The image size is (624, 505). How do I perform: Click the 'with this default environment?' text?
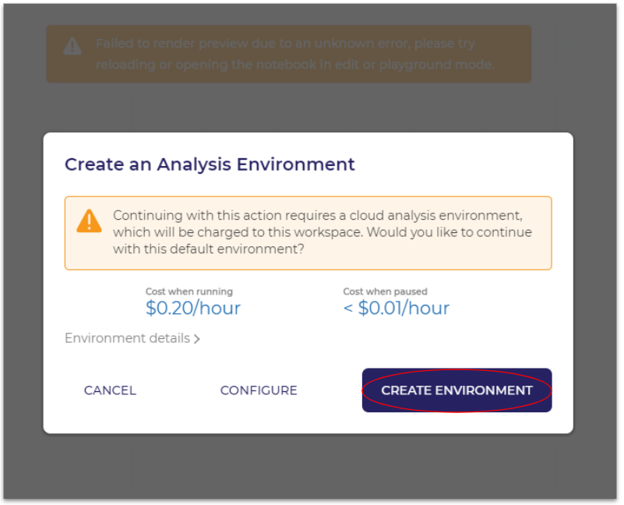coord(209,249)
